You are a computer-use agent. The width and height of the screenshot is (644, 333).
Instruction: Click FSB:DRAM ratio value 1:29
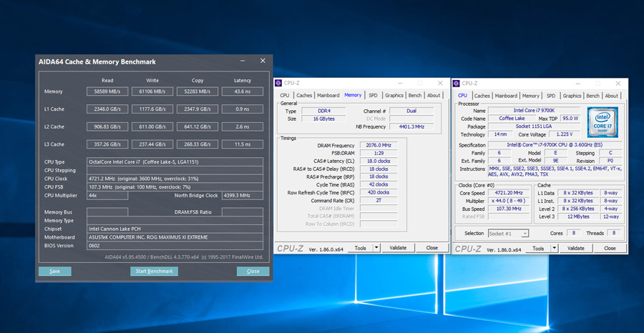coord(379,153)
